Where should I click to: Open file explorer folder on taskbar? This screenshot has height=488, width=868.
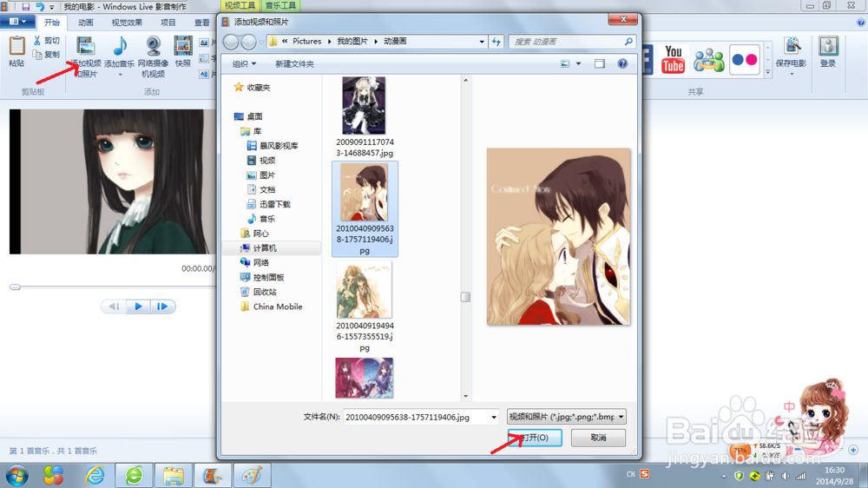174,475
